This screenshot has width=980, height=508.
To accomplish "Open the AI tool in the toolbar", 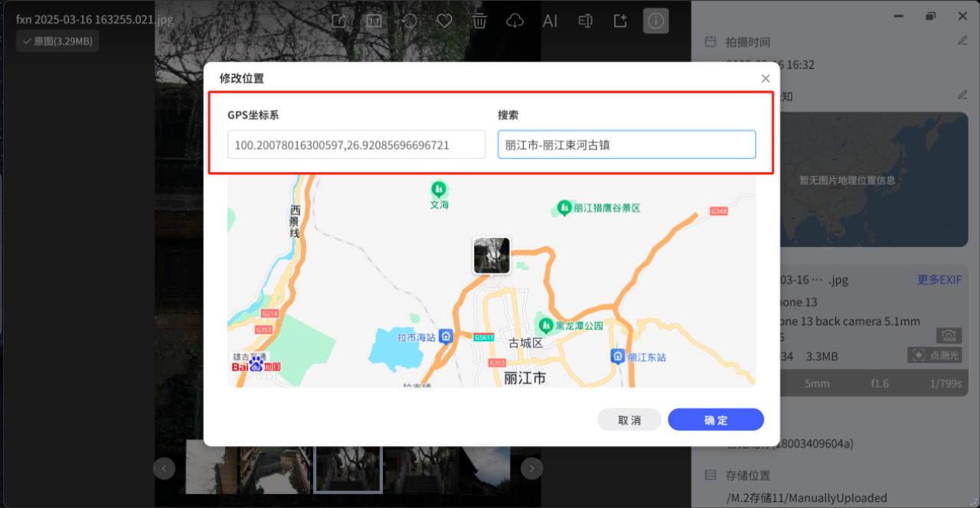I will [x=550, y=21].
